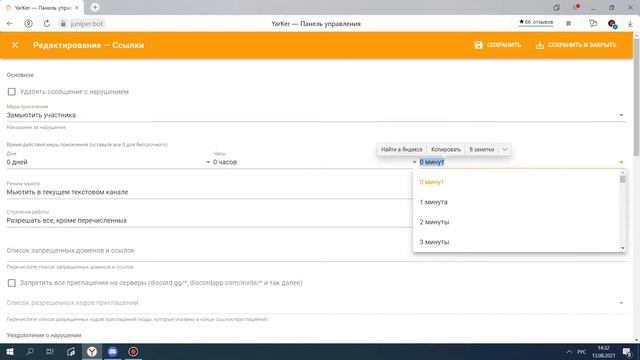Click В заметки in the selection popup
The height and width of the screenshot is (360, 640).
[482, 149]
